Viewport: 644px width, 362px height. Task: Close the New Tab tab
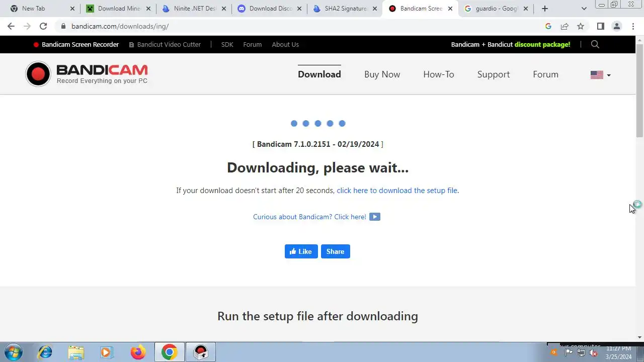[72, 9]
